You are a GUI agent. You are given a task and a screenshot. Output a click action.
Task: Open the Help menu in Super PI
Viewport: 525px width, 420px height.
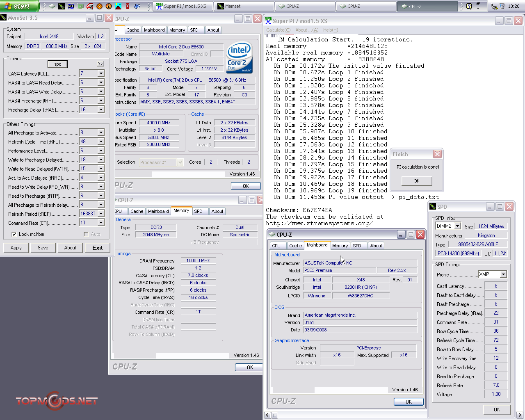click(331, 30)
